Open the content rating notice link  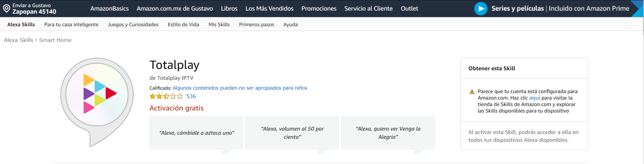240,88
